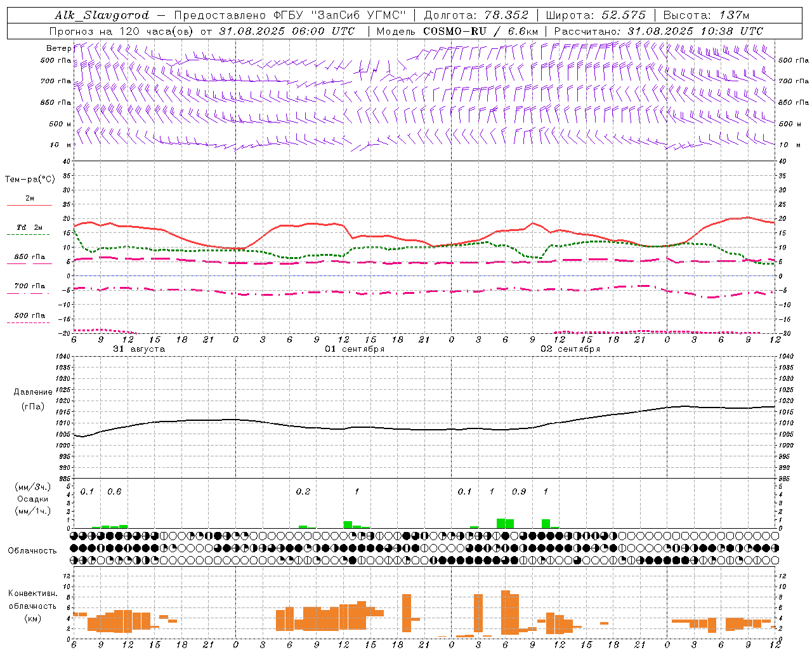Click the 'Ветер' wind panel label

click(x=58, y=48)
